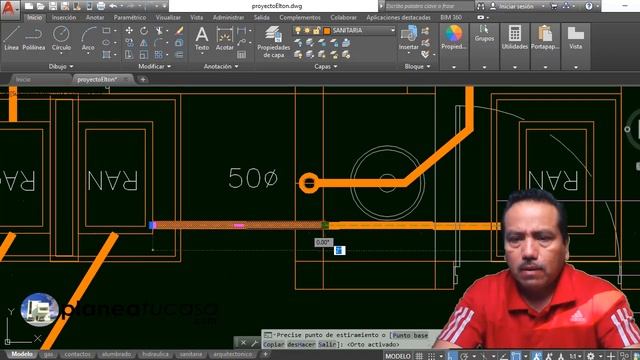
Task: Close the command line window
Action: 243,343
